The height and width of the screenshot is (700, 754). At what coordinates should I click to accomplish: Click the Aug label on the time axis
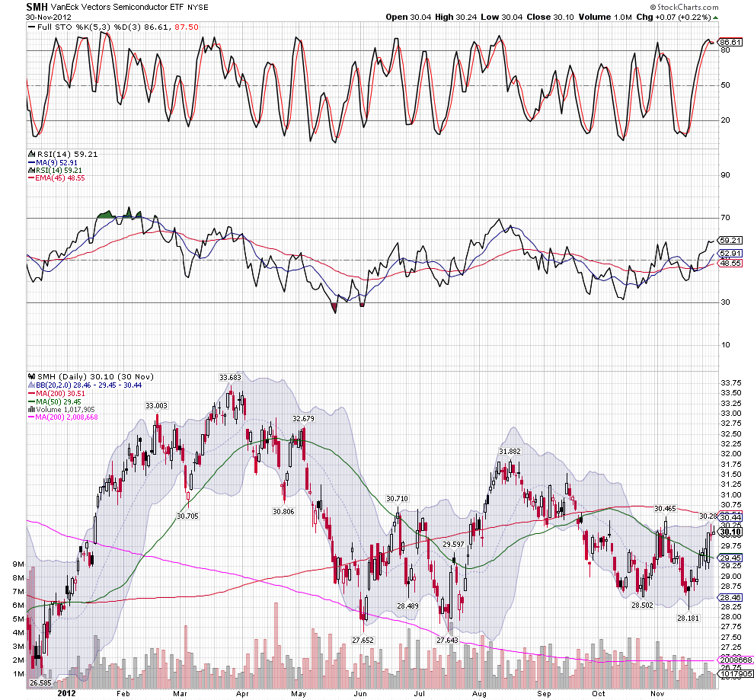(479, 694)
